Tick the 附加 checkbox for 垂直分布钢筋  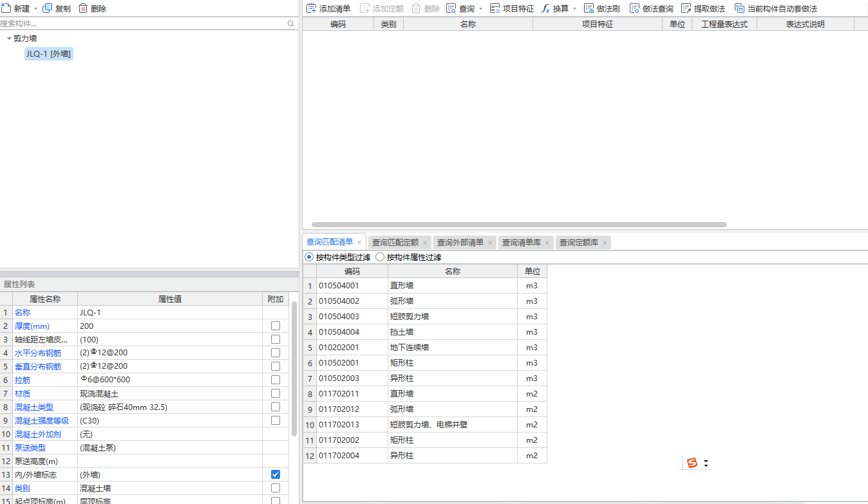click(276, 366)
